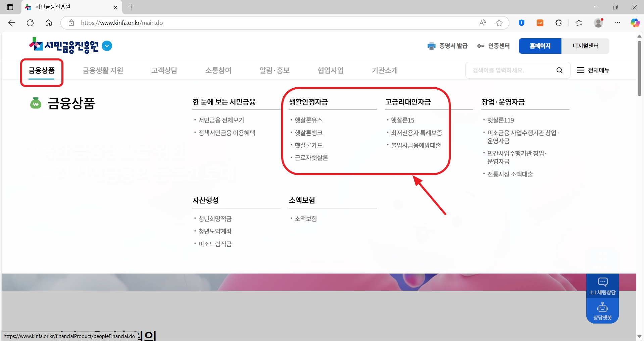Open 햇살론119 link
This screenshot has width=644, height=341.
pos(500,120)
